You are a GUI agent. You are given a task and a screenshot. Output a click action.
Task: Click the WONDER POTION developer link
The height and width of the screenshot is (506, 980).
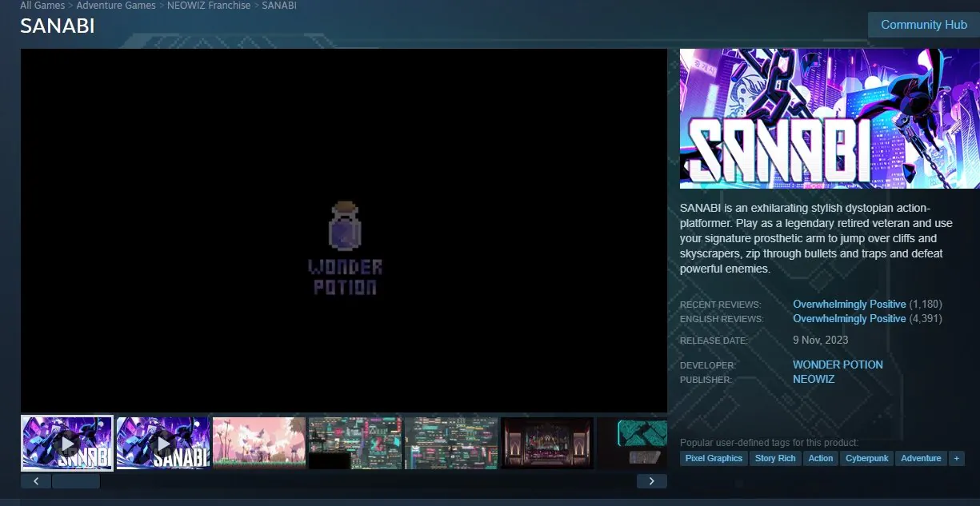[x=838, y=365]
